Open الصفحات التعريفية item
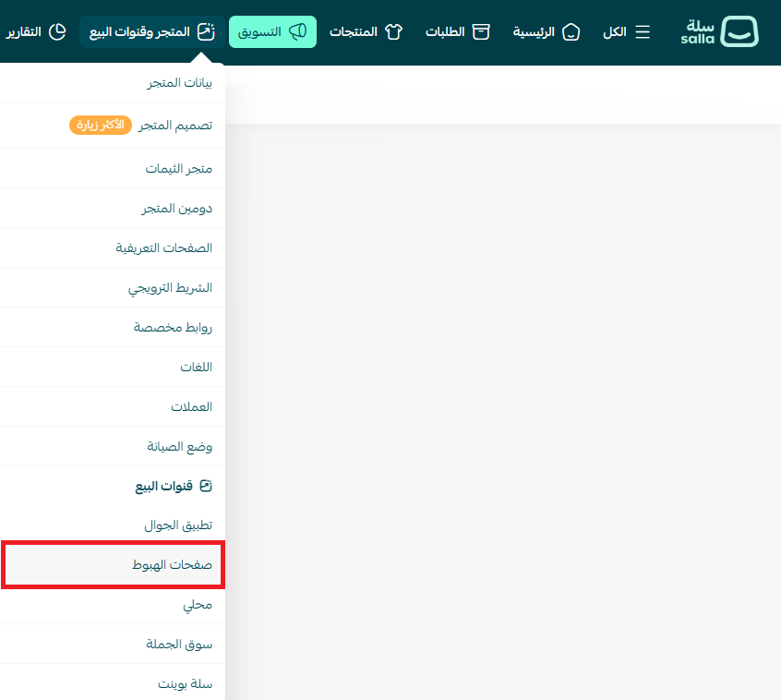Image resolution: width=781 pixels, height=700 pixels. 113,247
